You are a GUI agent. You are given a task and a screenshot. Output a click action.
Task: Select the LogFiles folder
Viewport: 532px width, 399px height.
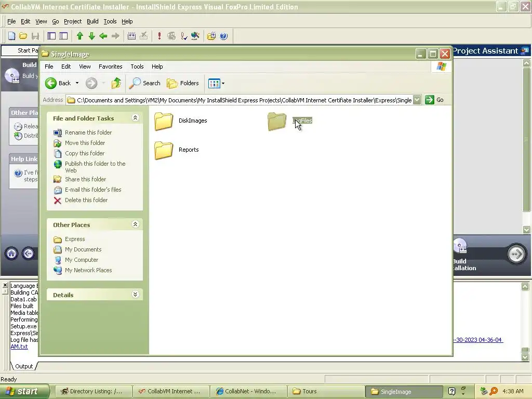pyautogui.click(x=290, y=121)
